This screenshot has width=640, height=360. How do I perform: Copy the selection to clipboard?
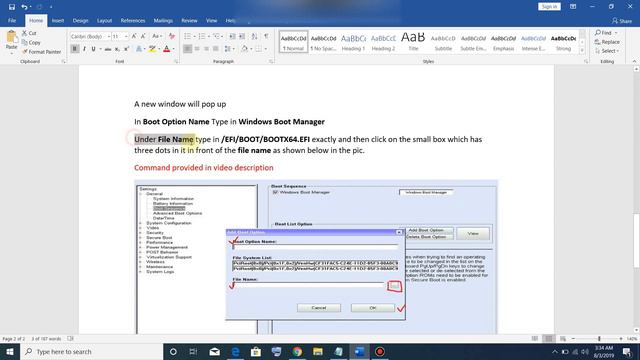(x=31, y=42)
